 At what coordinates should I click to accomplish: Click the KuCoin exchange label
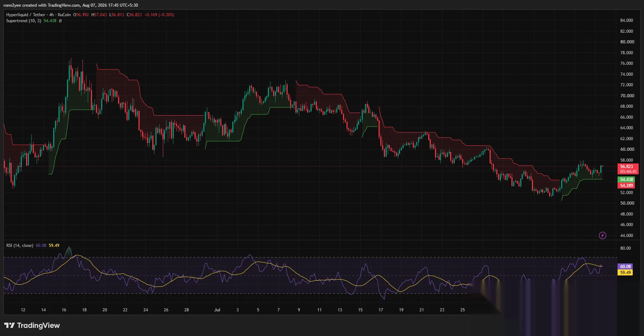[x=64, y=15]
